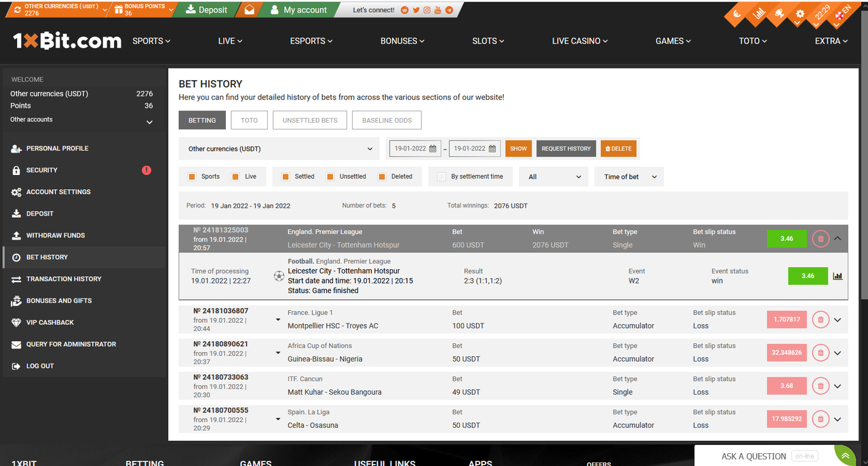Open the YouTube social link

438,10
